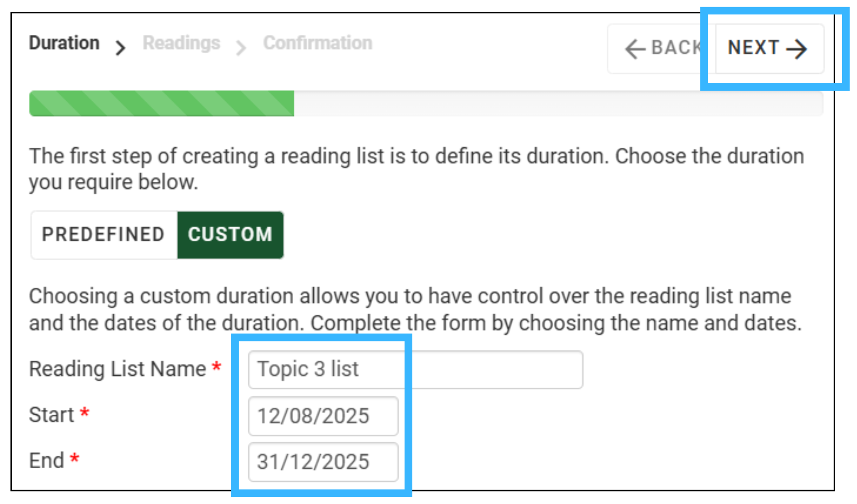Click the green filled part of the progress bar
Screen dimensions: 857x504
pos(161,103)
